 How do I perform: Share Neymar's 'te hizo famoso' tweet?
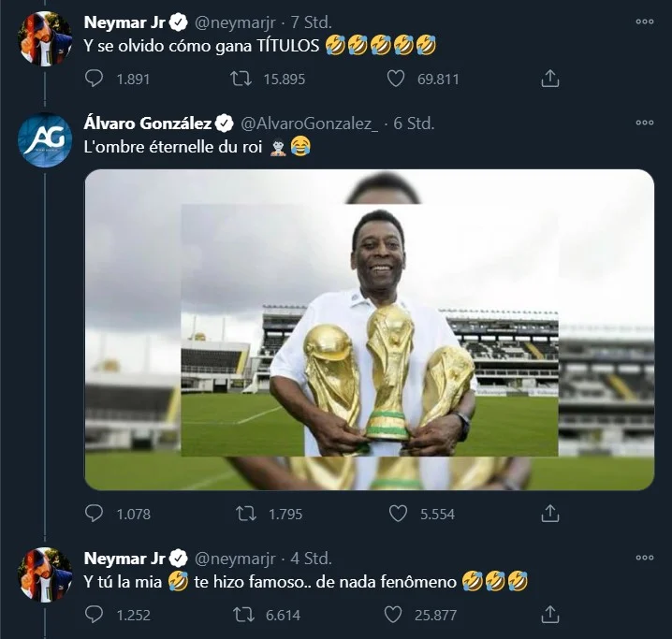pyautogui.click(x=551, y=614)
